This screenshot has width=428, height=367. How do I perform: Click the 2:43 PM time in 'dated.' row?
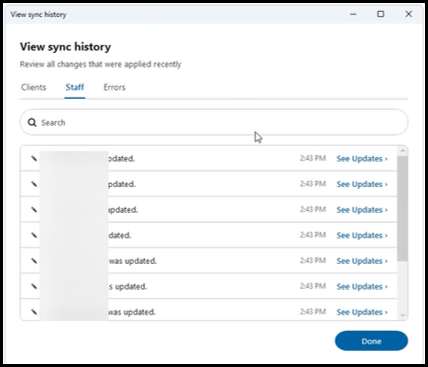(x=313, y=235)
